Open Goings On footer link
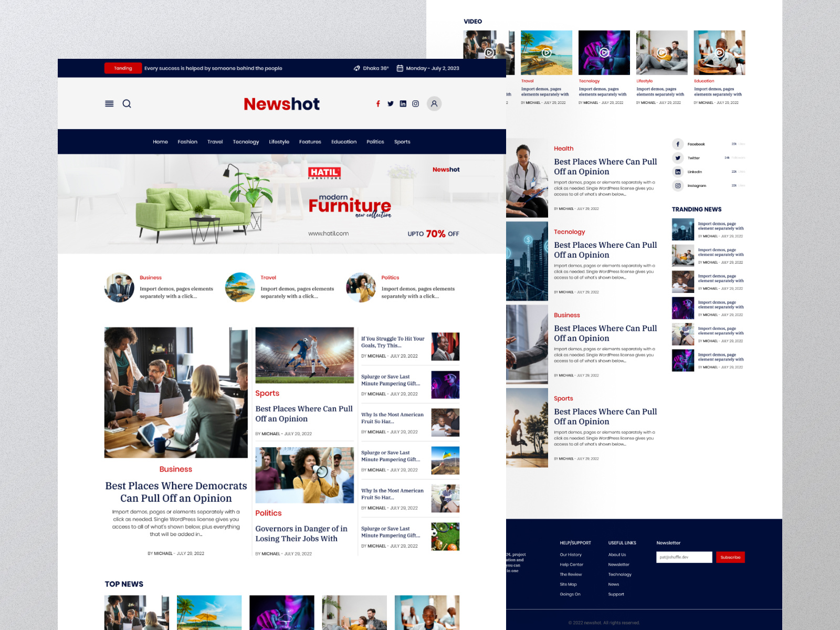The width and height of the screenshot is (840, 630). click(570, 594)
